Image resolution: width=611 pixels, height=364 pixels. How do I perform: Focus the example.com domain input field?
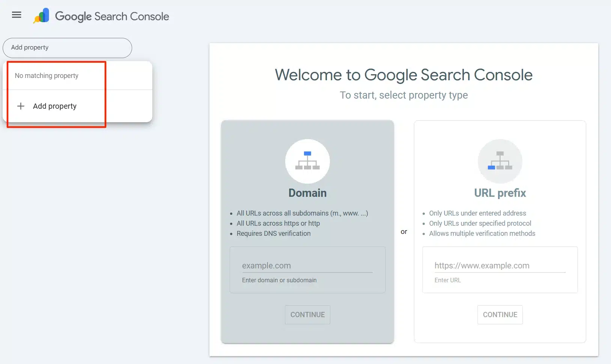(x=307, y=266)
